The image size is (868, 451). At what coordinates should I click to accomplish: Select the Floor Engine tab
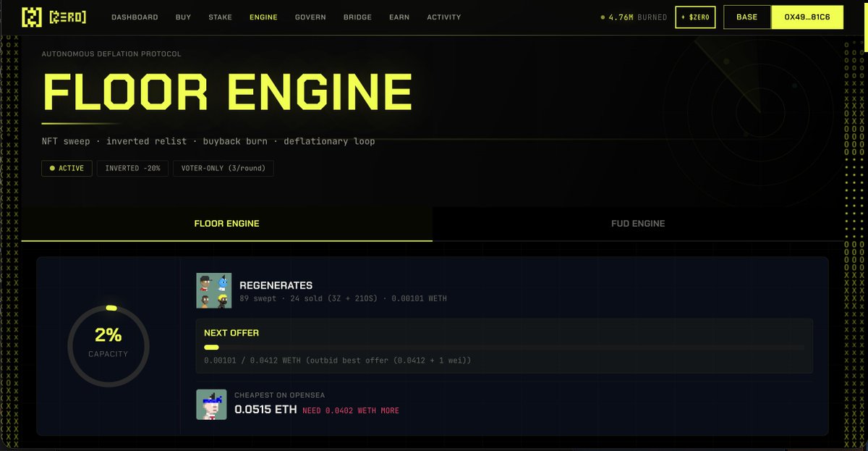click(x=226, y=224)
